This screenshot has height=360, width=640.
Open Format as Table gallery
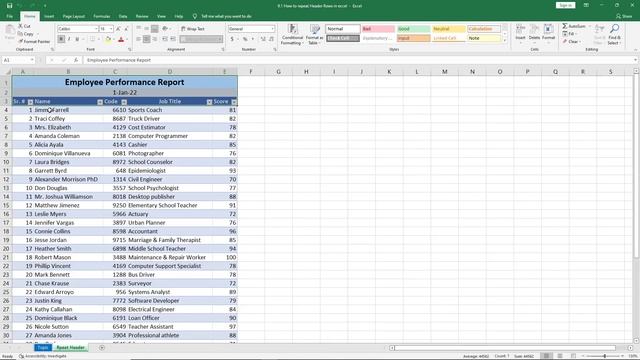click(x=314, y=34)
